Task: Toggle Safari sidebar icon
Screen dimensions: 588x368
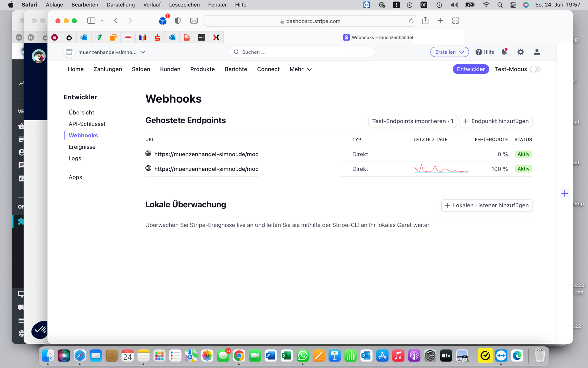Action: pyautogui.click(x=91, y=21)
